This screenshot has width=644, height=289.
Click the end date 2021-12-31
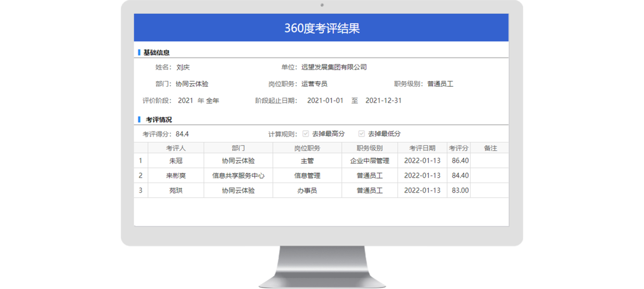[383, 100]
